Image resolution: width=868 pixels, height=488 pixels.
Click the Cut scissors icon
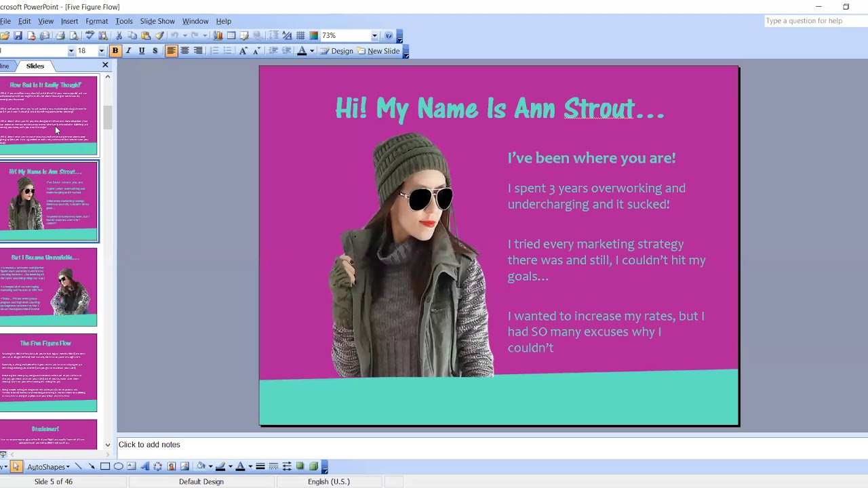tap(119, 35)
